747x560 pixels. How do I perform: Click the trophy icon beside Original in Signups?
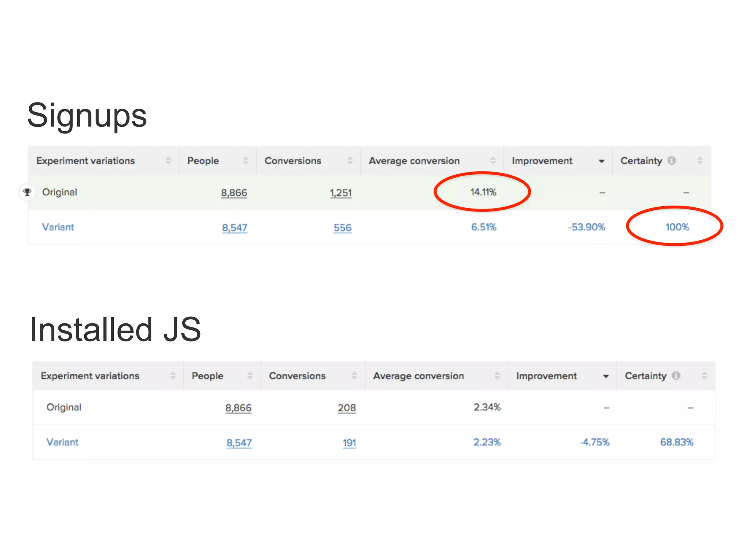(x=27, y=192)
